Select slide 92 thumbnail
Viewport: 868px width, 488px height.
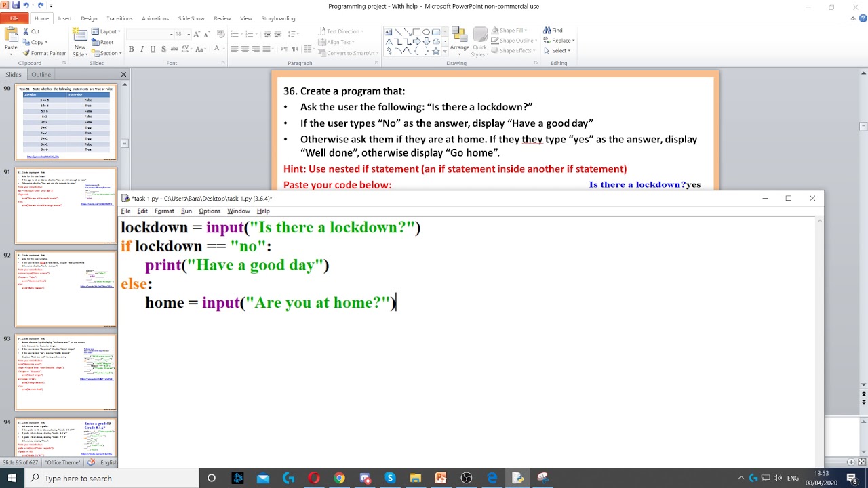tap(66, 289)
